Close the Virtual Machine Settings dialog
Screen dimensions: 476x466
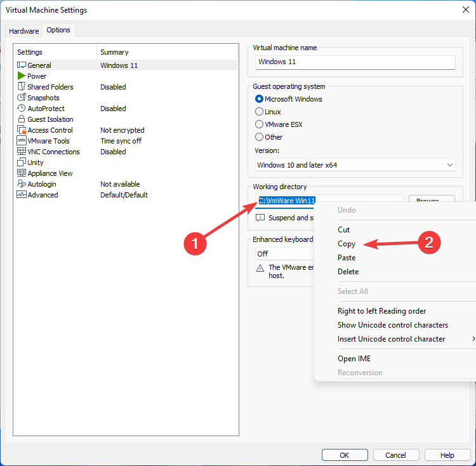466,10
